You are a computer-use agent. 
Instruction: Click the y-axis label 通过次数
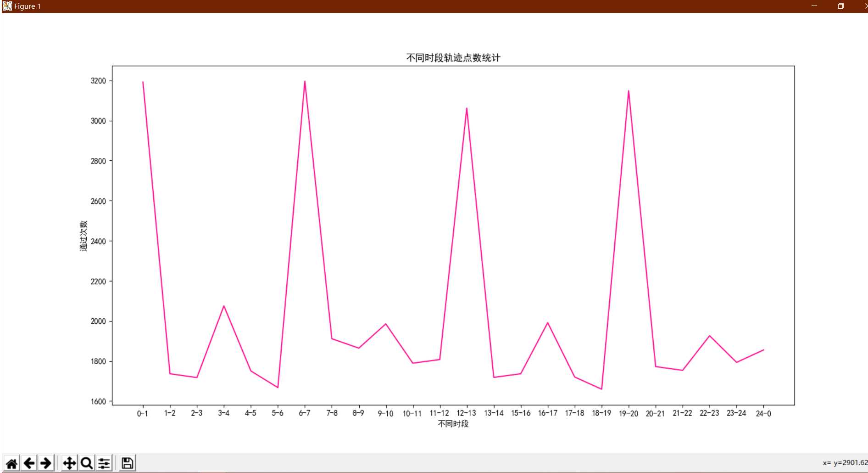(x=83, y=236)
